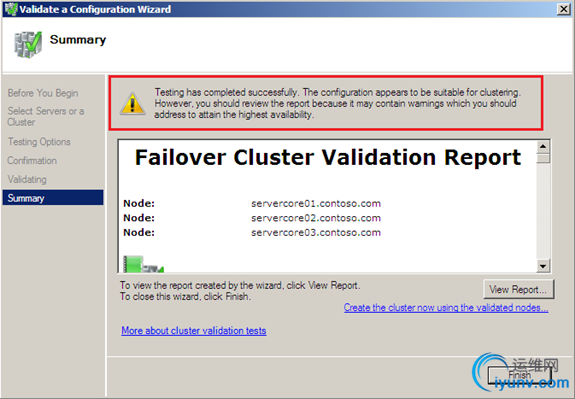Click the yellow warning triangle icon
The image size is (575, 399).
pyautogui.click(x=132, y=103)
